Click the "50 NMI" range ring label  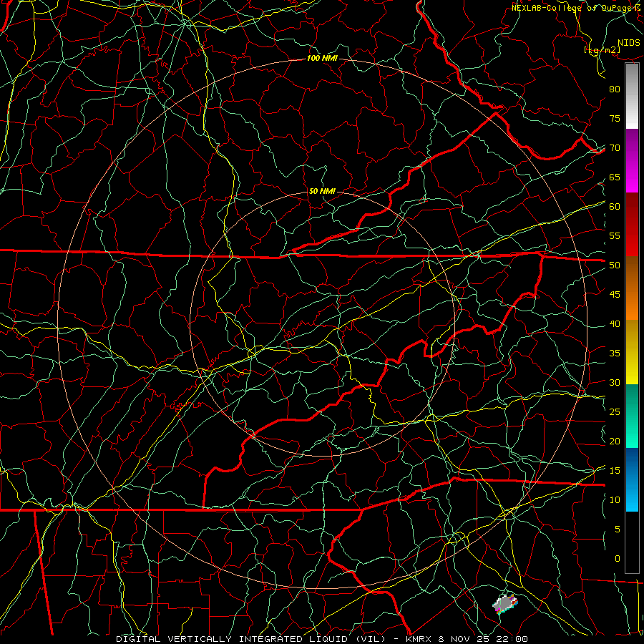coord(321,191)
